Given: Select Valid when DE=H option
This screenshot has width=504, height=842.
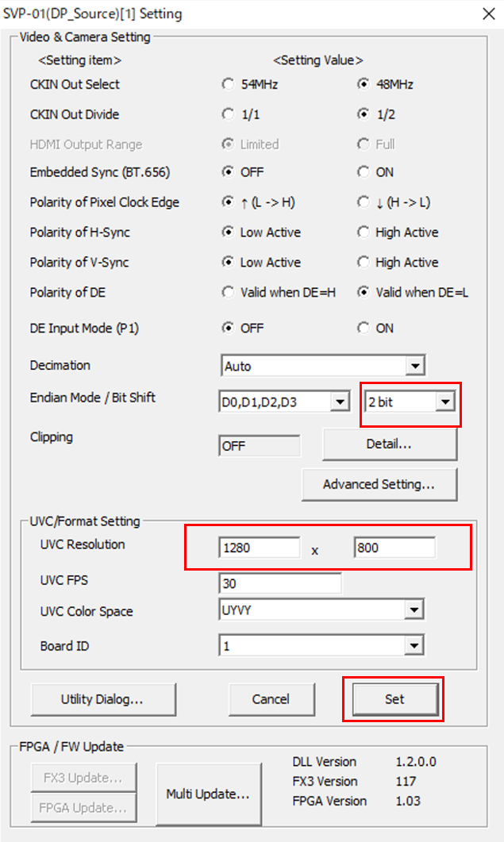Looking at the screenshot, I should pyautogui.click(x=229, y=293).
